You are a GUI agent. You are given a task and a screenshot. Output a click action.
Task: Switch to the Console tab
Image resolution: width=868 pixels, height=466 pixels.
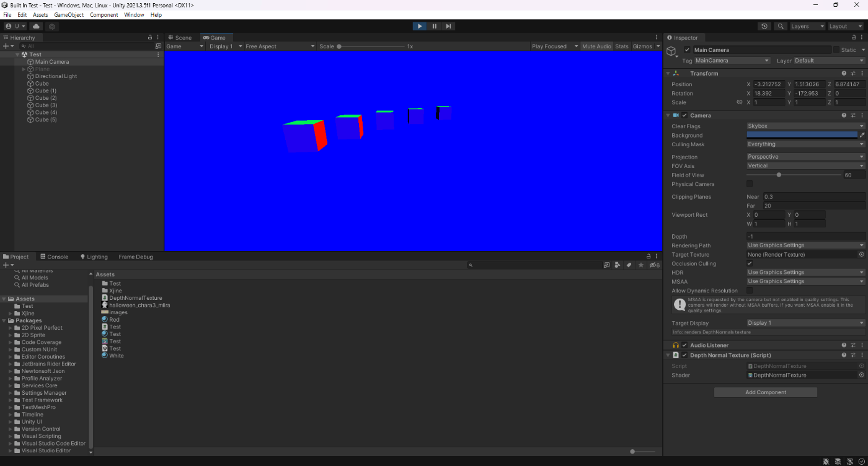coord(54,257)
